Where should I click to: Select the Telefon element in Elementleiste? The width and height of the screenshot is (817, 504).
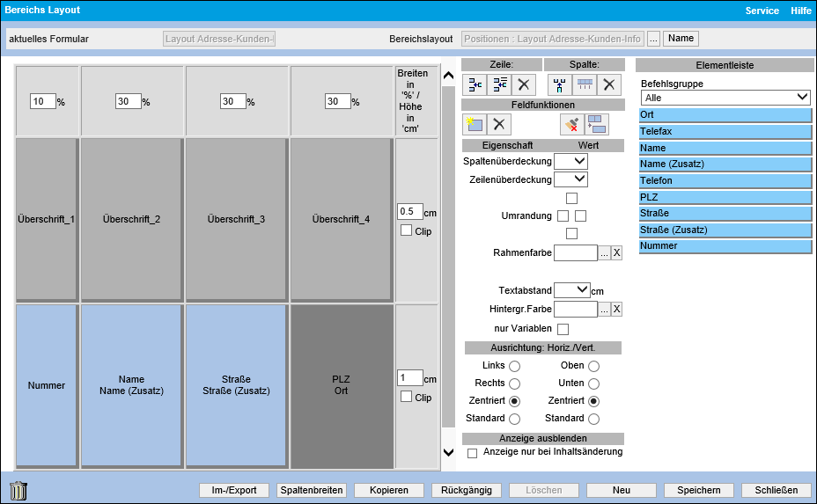tap(725, 180)
